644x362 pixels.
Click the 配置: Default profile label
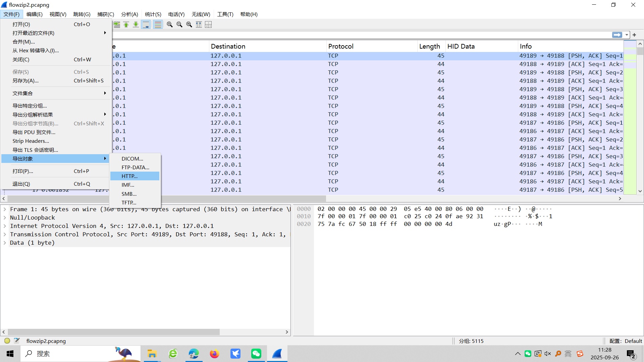coord(625,341)
